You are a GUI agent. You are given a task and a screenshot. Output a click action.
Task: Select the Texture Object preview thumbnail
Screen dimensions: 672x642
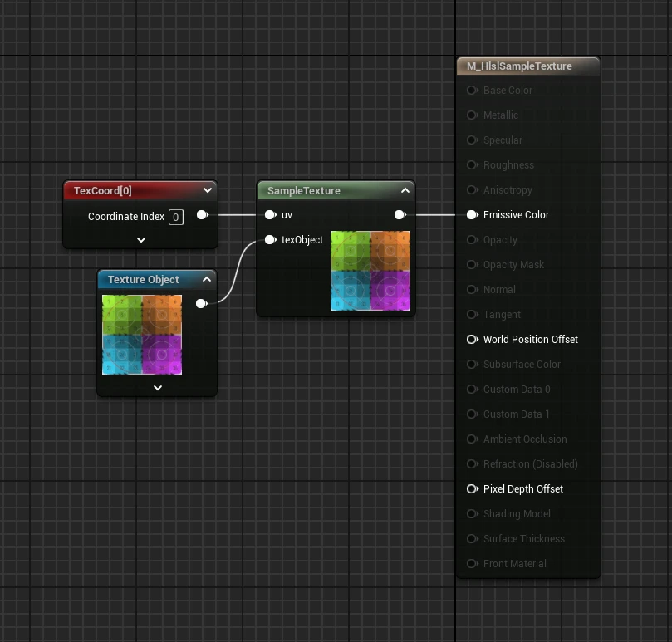[142, 335]
